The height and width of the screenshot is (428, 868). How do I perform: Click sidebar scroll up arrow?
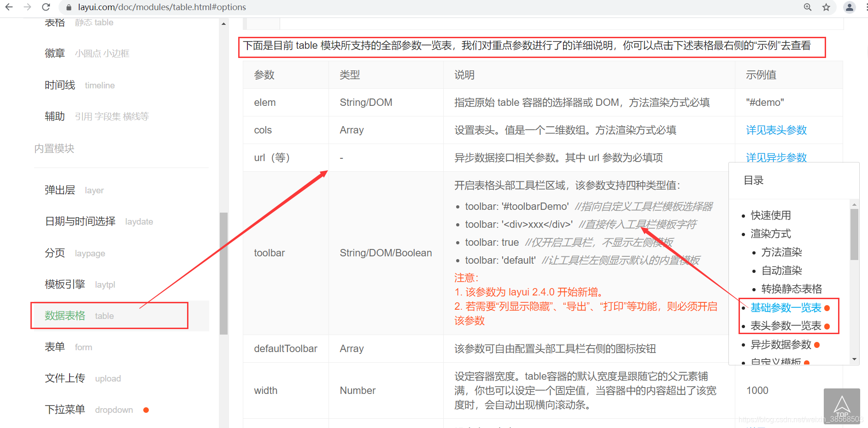click(223, 23)
